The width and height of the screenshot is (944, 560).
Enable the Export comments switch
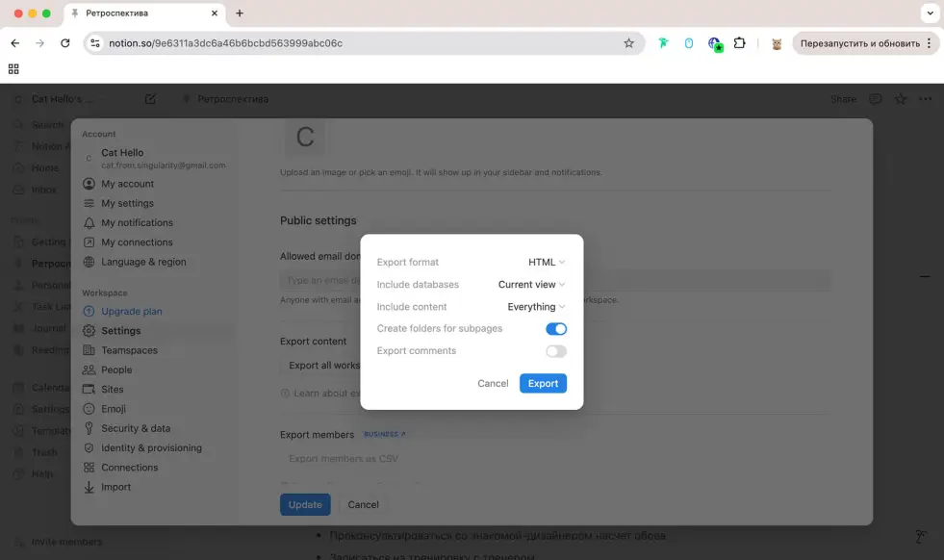tap(555, 351)
